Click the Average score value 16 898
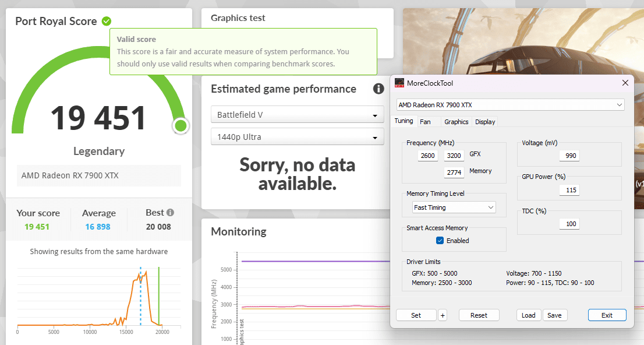644x345 pixels. tap(98, 227)
